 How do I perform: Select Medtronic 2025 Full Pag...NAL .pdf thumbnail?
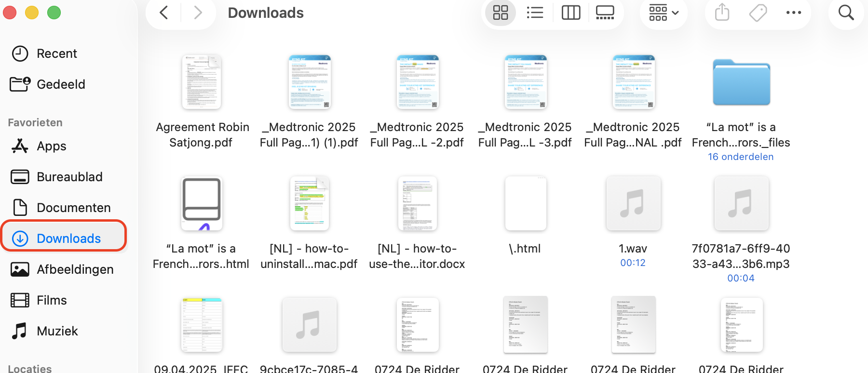[634, 82]
